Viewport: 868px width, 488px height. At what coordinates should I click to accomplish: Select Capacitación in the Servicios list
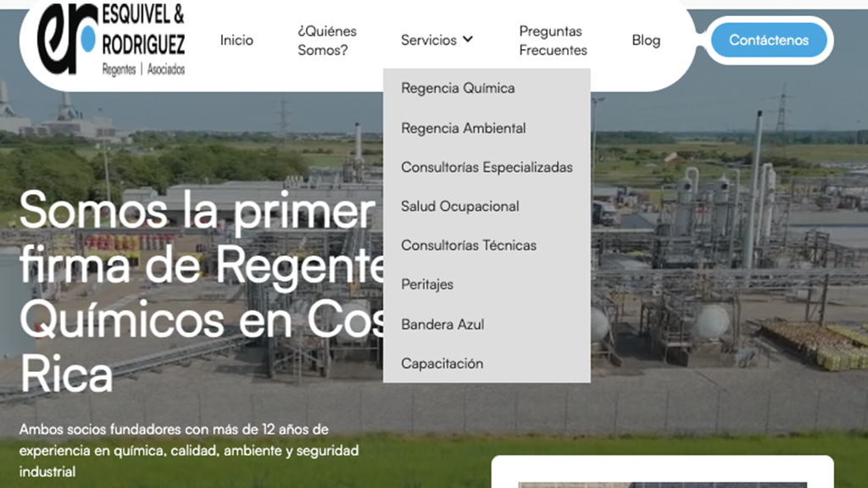point(442,363)
